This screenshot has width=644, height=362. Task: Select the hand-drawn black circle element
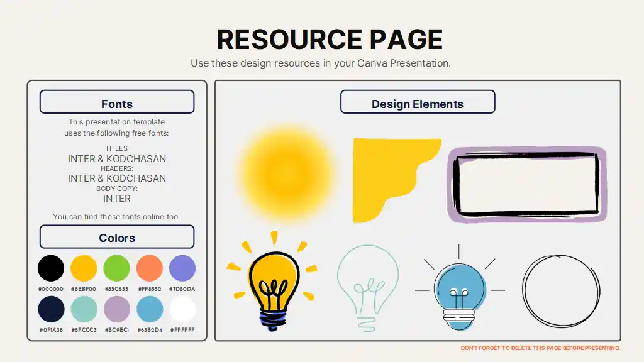click(x=561, y=291)
